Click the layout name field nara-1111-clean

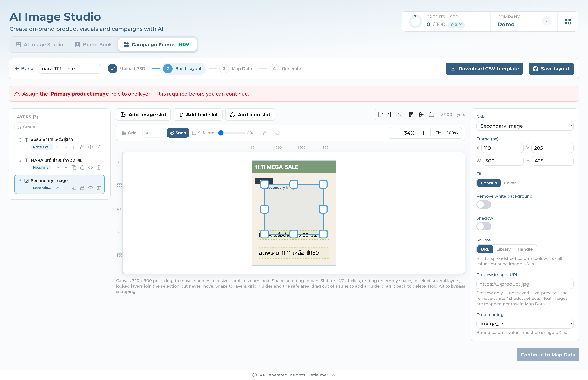70,69
